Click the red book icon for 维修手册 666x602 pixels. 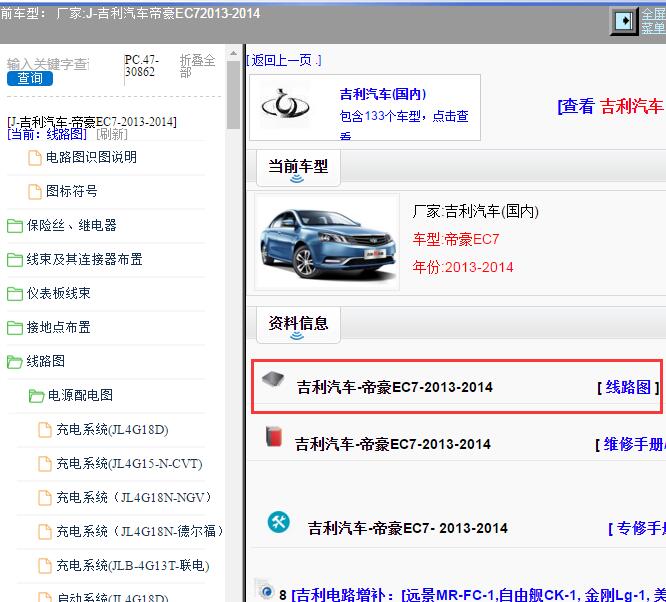click(274, 436)
